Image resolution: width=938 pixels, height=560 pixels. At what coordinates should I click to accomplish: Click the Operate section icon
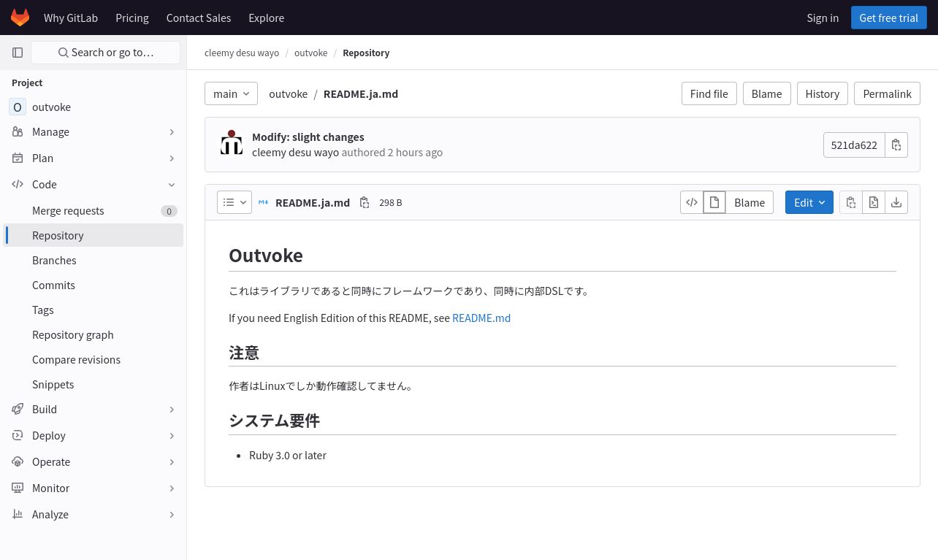(18, 461)
